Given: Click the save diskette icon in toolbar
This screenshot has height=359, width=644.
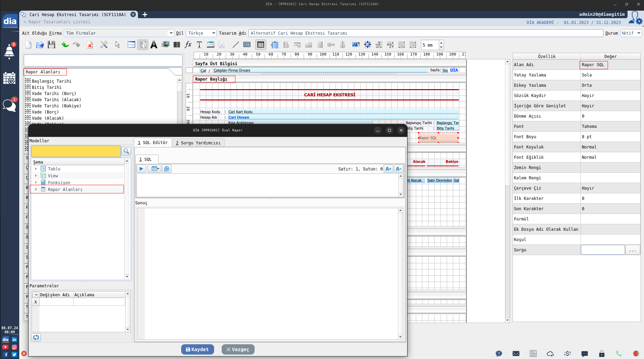Looking at the screenshot, I should (x=51, y=45).
